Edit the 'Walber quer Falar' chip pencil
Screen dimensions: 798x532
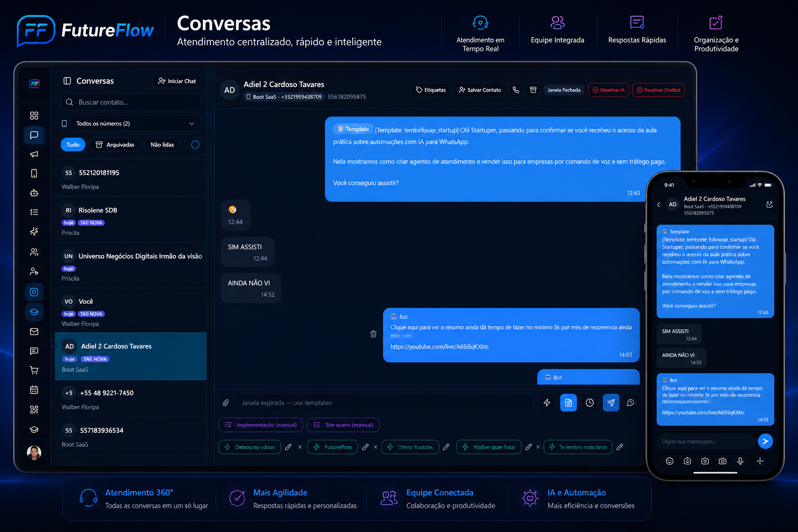[528, 447]
